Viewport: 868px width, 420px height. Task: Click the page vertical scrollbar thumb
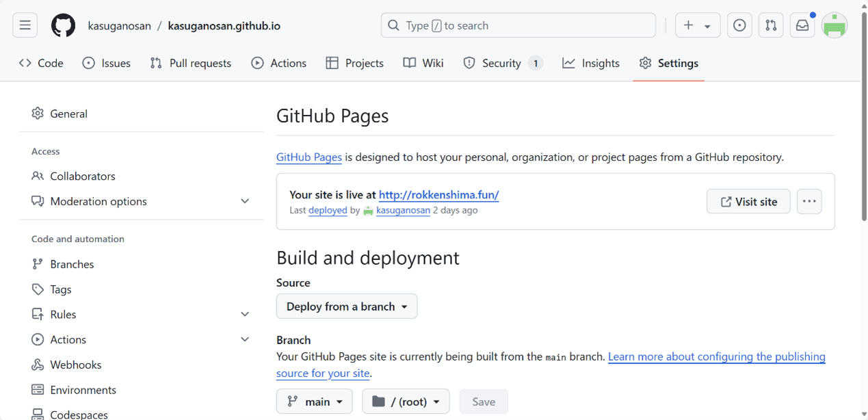click(x=864, y=116)
